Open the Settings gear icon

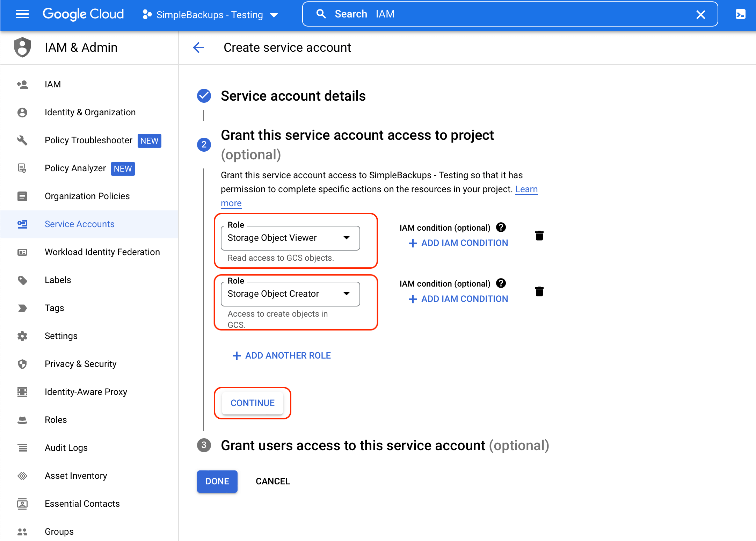pos(22,336)
